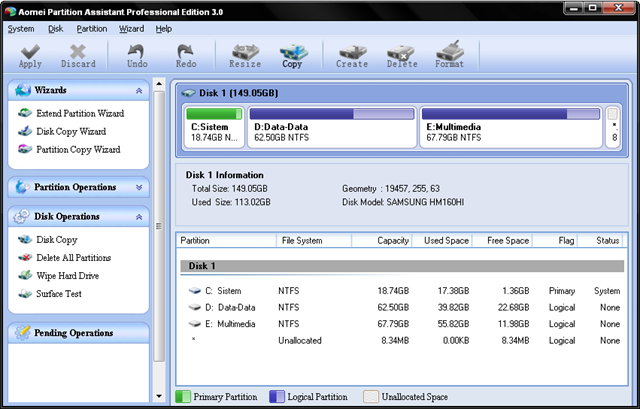This screenshot has height=409, width=640.
Task: Click the Disk 1 (149.05GB) header
Action: pos(238,93)
